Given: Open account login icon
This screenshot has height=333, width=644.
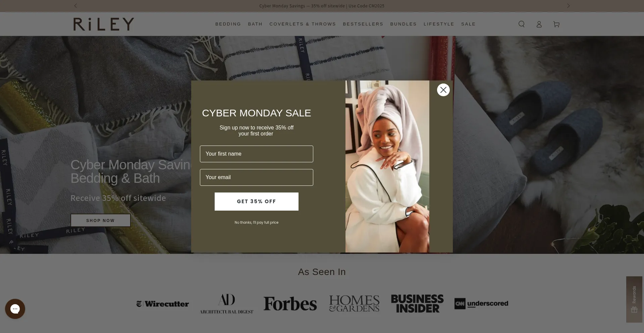Looking at the screenshot, I should point(539,24).
